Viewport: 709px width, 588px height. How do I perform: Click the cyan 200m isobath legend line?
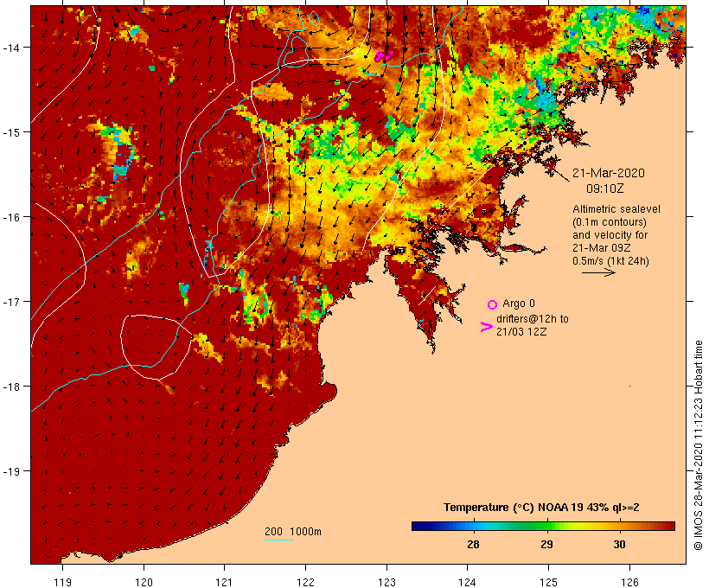click(x=279, y=540)
